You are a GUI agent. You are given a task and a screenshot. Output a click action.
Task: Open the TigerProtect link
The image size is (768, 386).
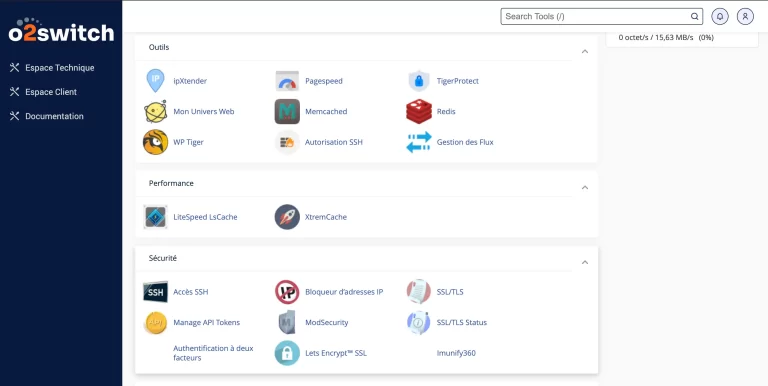click(457, 81)
